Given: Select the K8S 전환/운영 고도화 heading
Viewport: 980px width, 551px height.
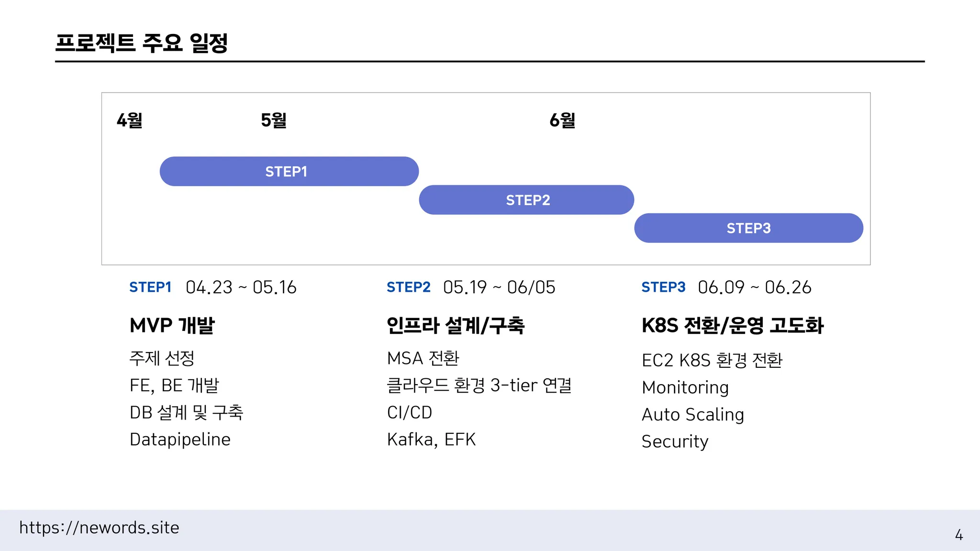Looking at the screenshot, I should tap(732, 326).
